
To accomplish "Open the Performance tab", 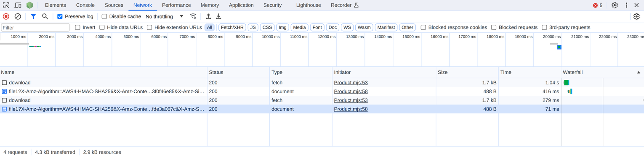I will [176, 5].
